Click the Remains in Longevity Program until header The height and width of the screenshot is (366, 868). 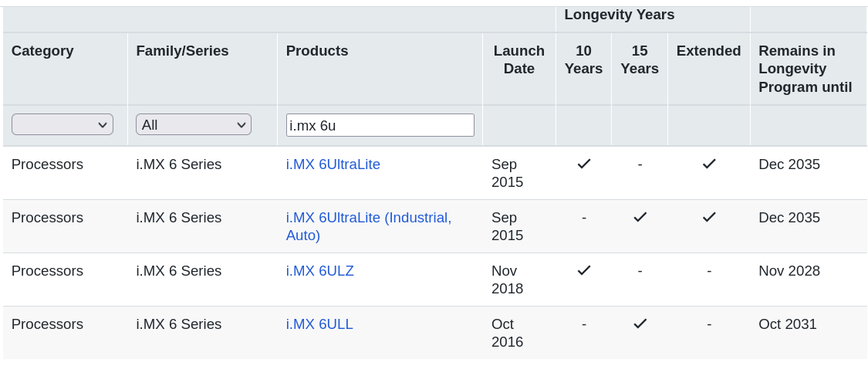(x=805, y=69)
